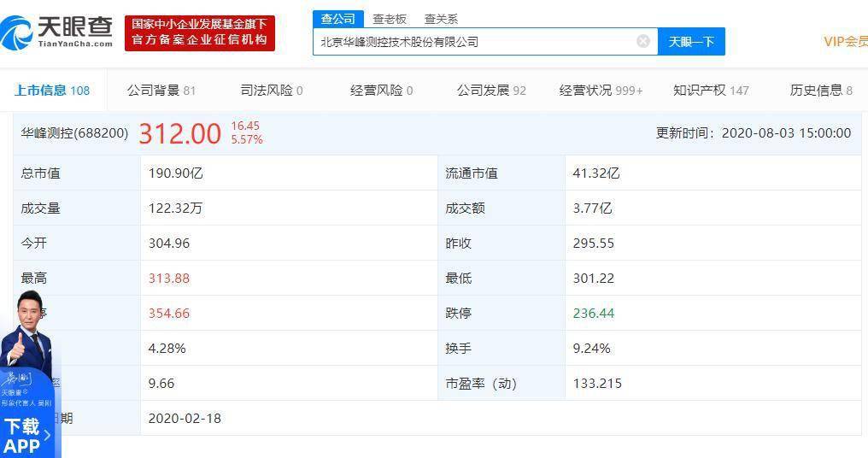Screen dimensions: 868x458
Task: Click the previous close 295.55
Action: click(594, 244)
